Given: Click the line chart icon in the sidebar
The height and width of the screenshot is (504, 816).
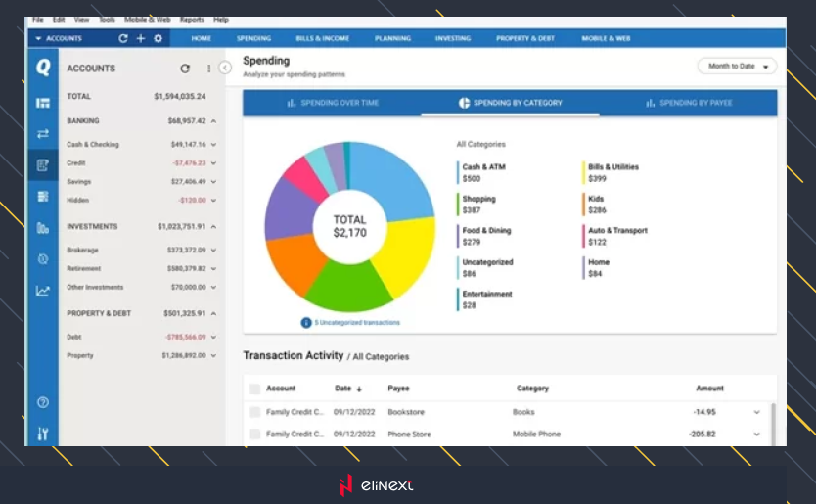Looking at the screenshot, I should (x=42, y=290).
